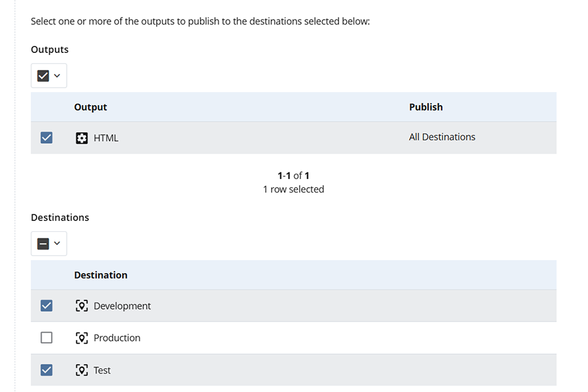Screen dimensions: 588x392
Task: Click the Production destination label
Action: click(117, 338)
